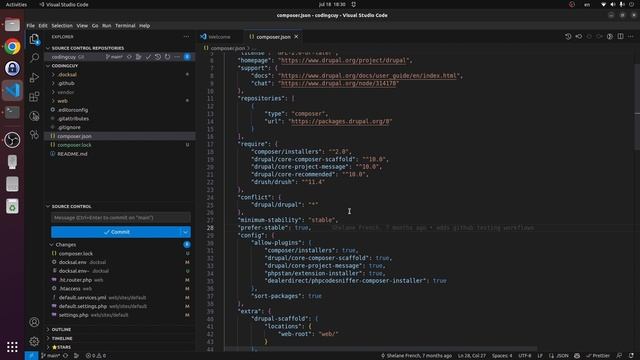The height and width of the screenshot is (360, 640).
Task: Open README.md in the Explorer
Action: coord(72,154)
